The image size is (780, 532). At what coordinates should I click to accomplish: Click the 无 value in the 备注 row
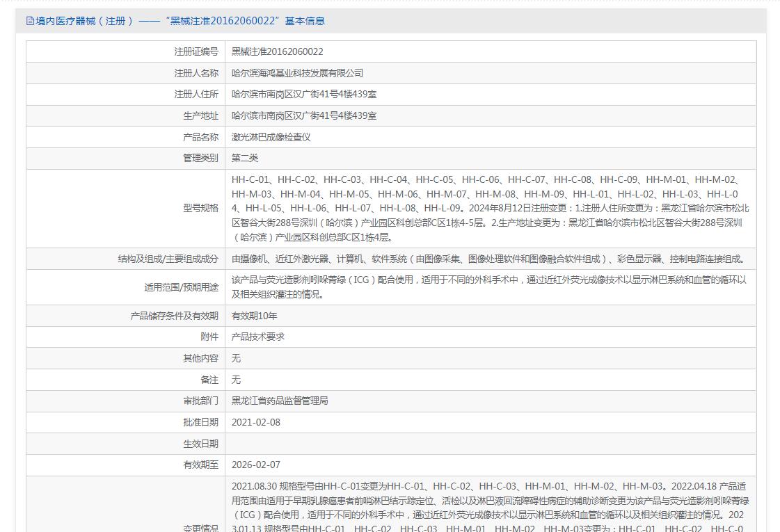pos(236,380)
